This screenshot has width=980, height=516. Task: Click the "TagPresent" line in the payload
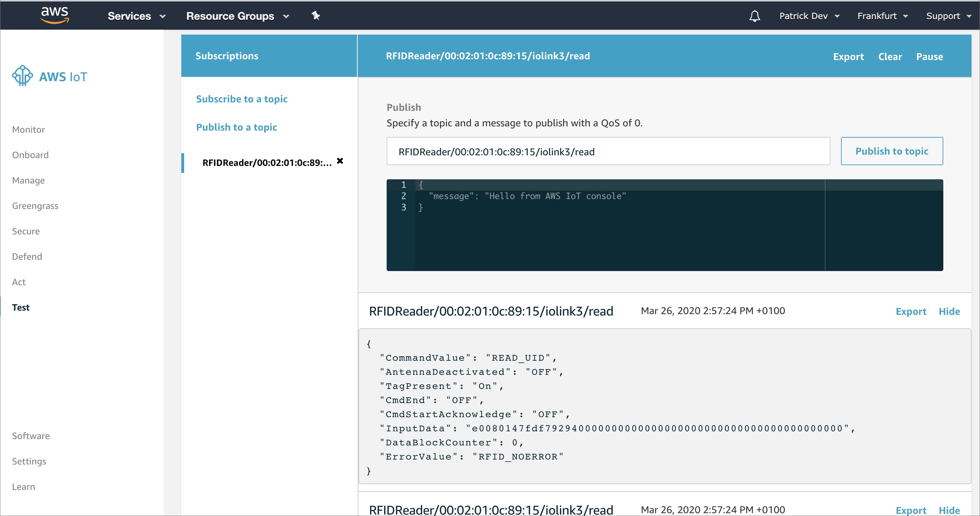pos(441,386)
